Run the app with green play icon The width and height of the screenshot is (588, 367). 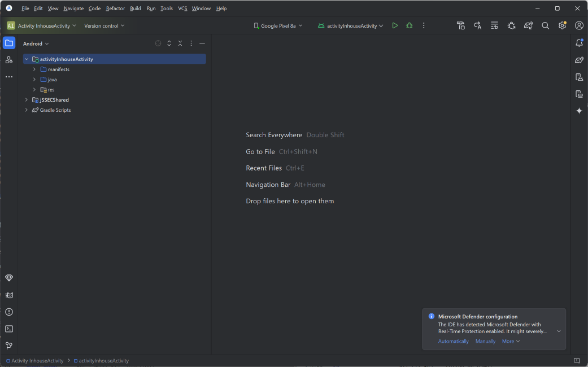(395, 25)
